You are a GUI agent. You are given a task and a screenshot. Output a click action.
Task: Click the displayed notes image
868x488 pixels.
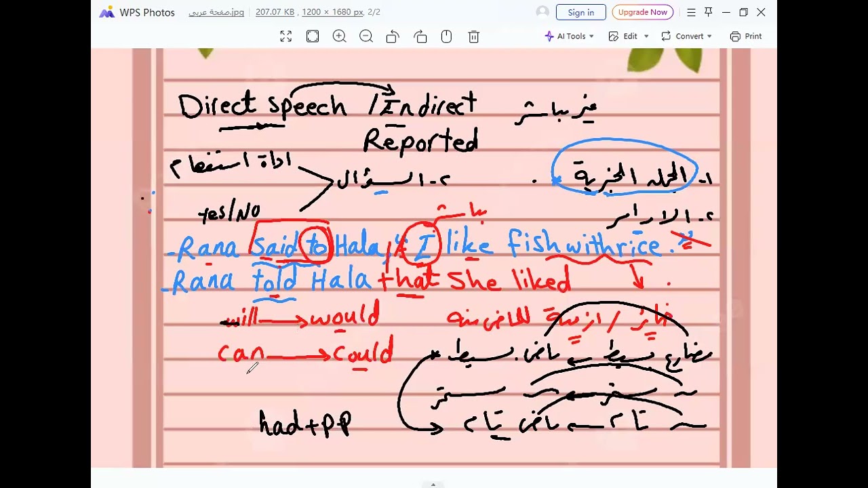coord(434,258)
